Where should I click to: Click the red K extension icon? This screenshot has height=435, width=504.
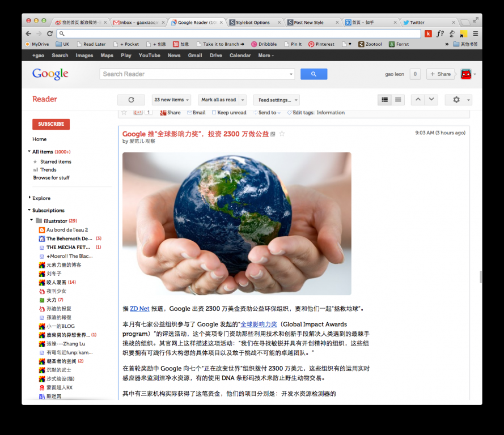pos(428,33)
